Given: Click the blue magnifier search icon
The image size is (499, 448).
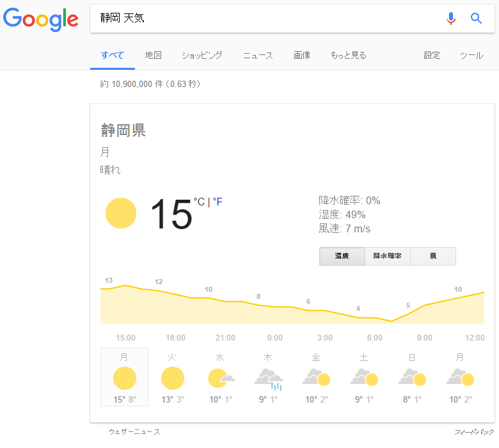Looking at the screenshot, I should click(x=476, y=19).
